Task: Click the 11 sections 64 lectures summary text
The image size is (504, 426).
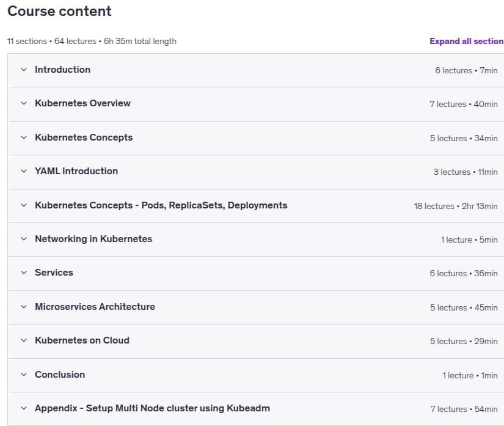Action: 92,41
